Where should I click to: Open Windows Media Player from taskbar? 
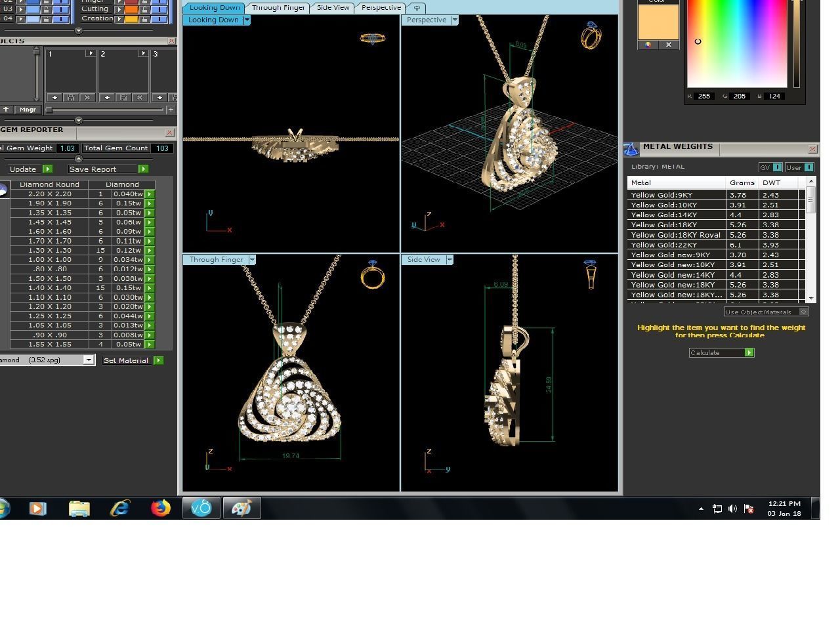38,508
